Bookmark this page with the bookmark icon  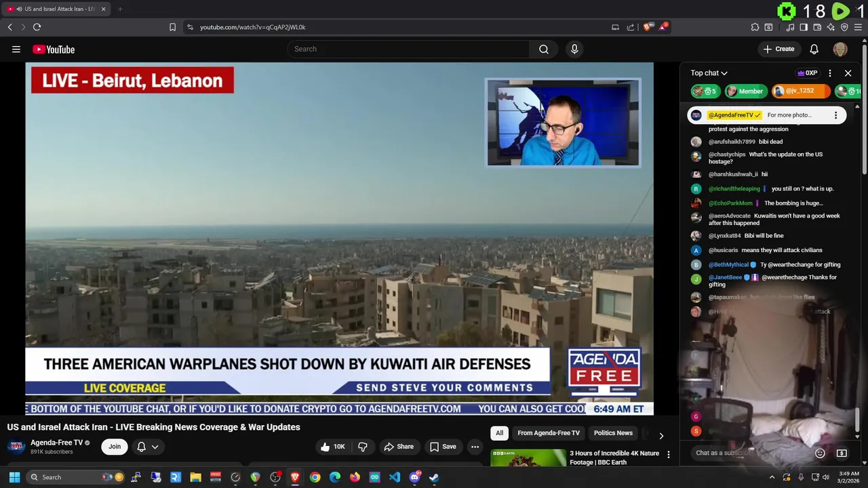pos(172,27)
